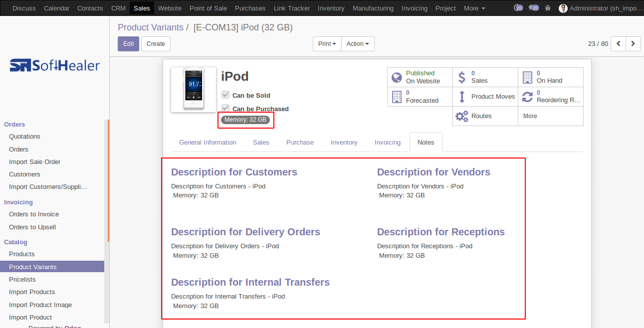Open Manufacturing menu
Screen dimensions: 644x328
tap(373, 8)
